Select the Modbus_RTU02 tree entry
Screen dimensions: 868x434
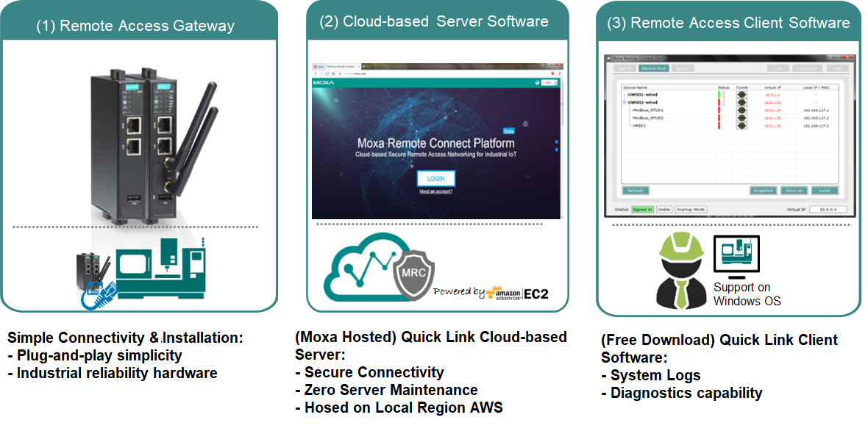(x=648, y=118)
